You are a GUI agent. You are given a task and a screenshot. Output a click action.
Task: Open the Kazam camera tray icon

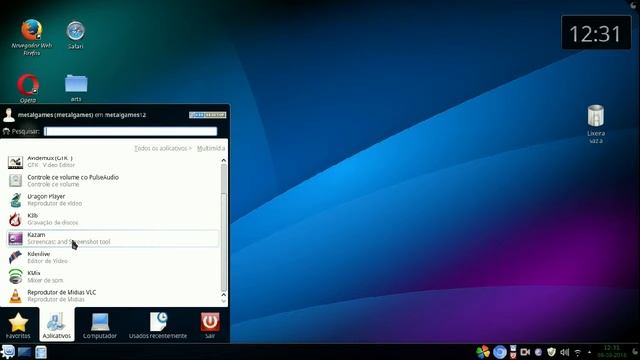(x=525, y=352)
